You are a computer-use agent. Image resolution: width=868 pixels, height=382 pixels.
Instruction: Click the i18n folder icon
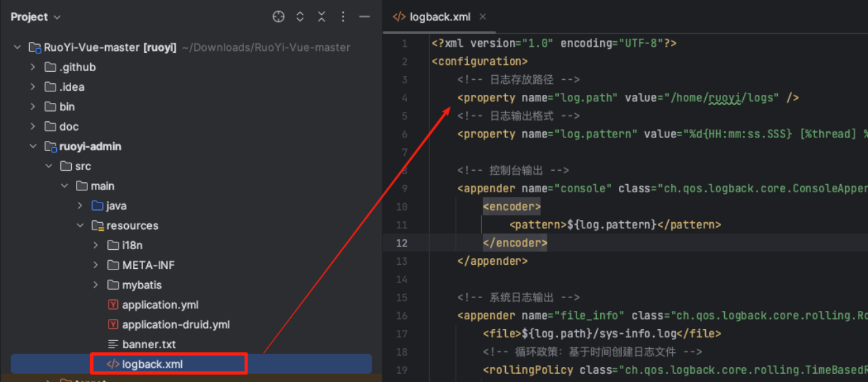(113, 245)
